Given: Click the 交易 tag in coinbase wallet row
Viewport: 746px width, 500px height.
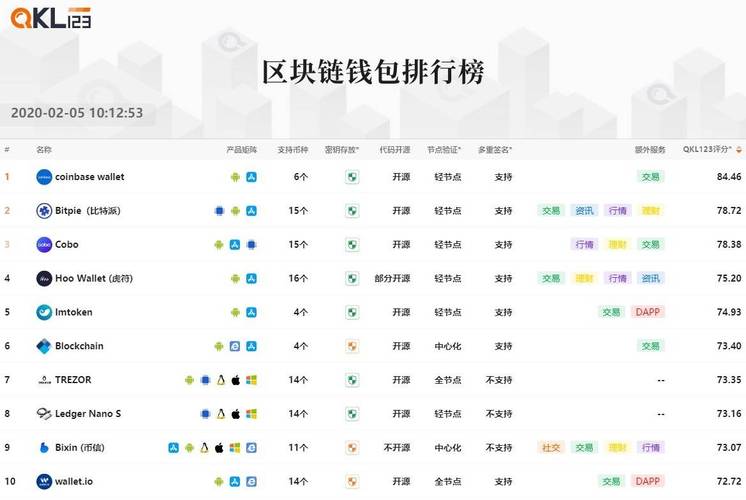Looking at the screenshot, I should tap(650, 177).
